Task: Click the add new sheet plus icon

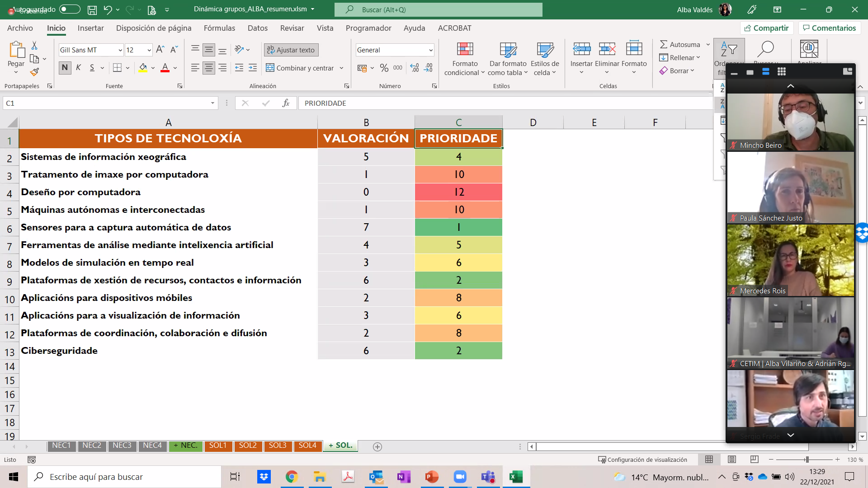Action: click(x=377, y=446)
